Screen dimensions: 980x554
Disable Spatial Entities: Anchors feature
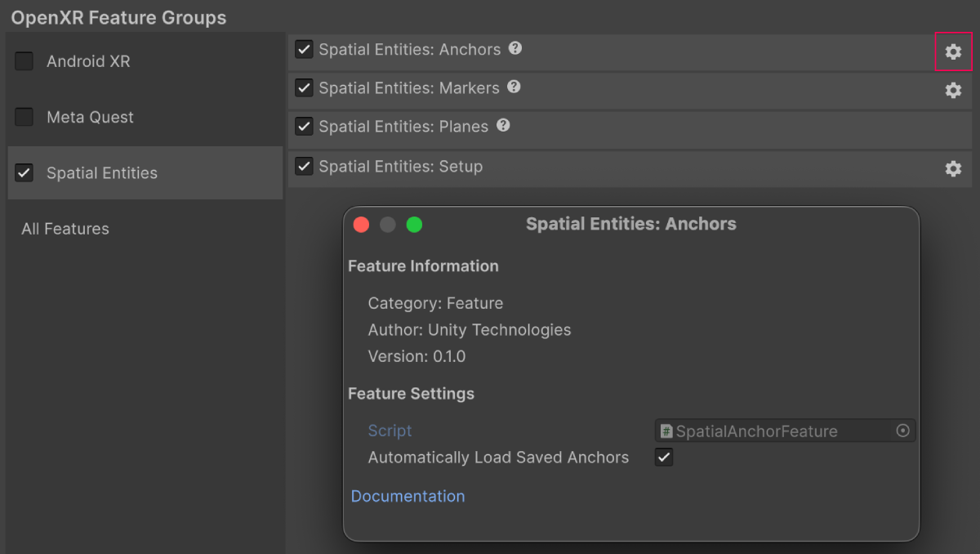[304, 49]
